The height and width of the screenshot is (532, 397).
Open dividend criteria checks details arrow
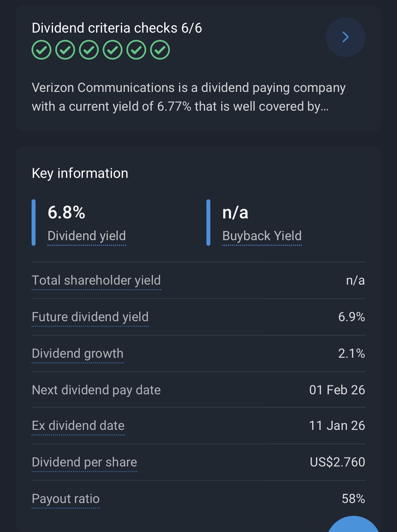[345, 37]
